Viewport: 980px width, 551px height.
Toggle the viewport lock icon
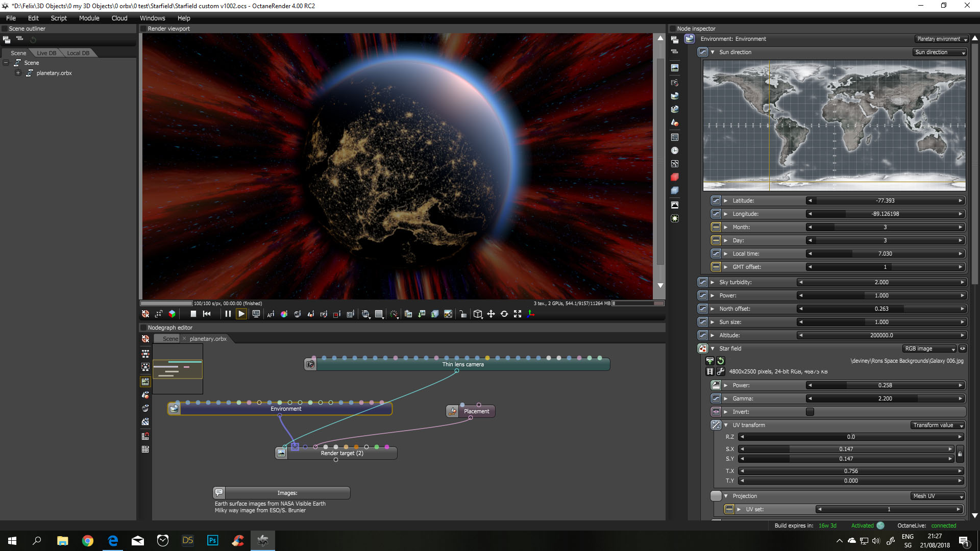[462, 314]
